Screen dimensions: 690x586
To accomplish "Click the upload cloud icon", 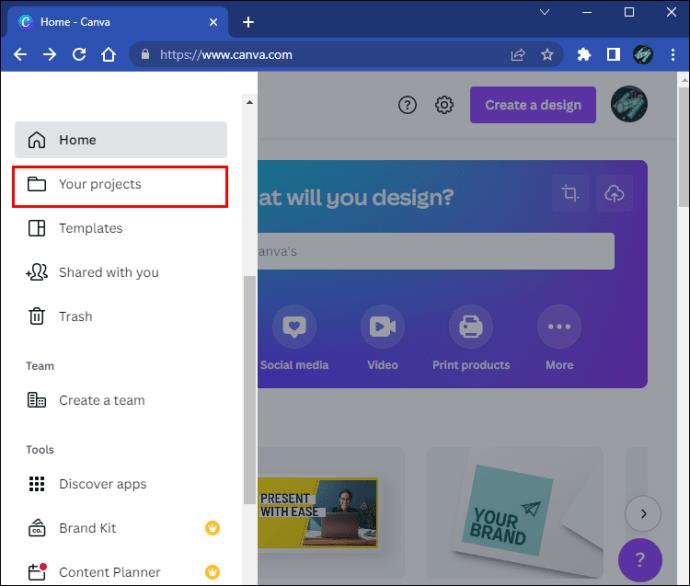I will tap(614, 194).
